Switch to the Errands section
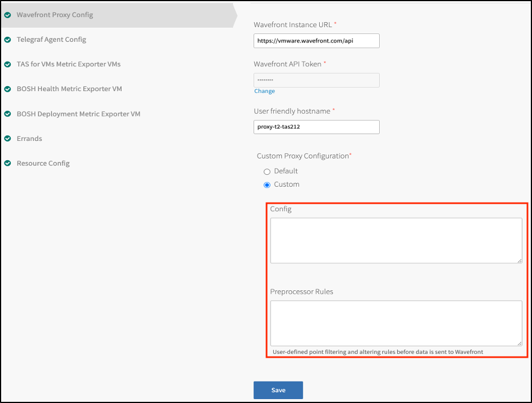532x403 pixels. (x=29, y=139)
